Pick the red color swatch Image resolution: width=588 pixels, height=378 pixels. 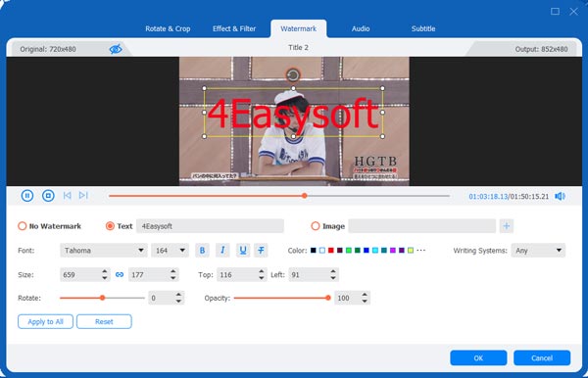[331, 251]
